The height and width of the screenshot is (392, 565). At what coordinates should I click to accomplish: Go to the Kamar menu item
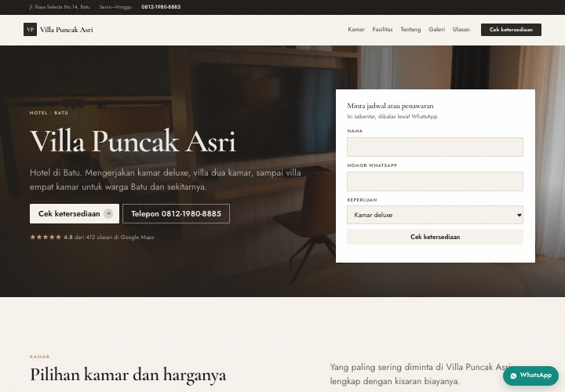pyautogui.click(x=356, y=30)
